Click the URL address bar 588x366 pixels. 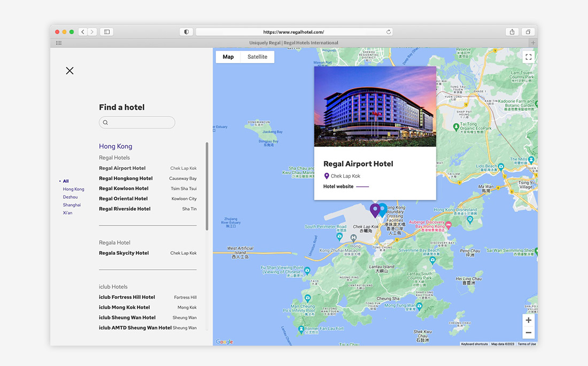click(293, 32)
